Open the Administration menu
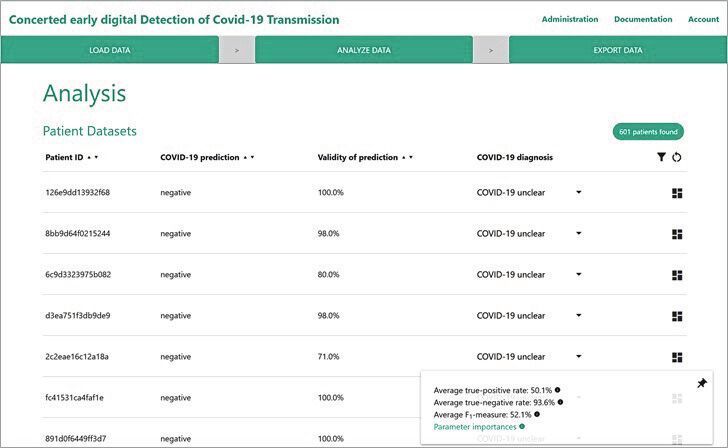Image resolution: width=728 pixels, height=448 pixels. (570, 19)
